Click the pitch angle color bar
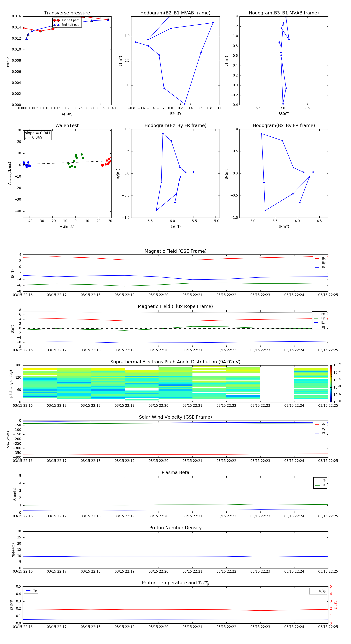Image resolution: width=351 pixels, height=644 pixels. coord(331,384)
